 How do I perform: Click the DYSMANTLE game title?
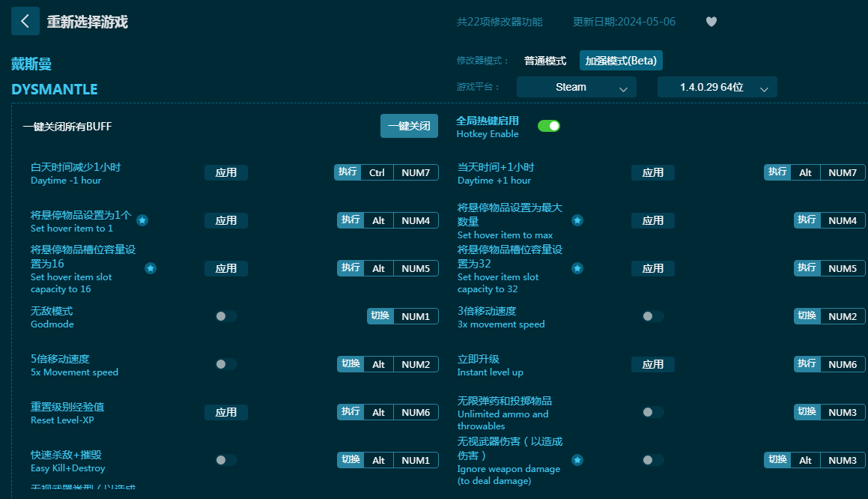coord(54,89)
